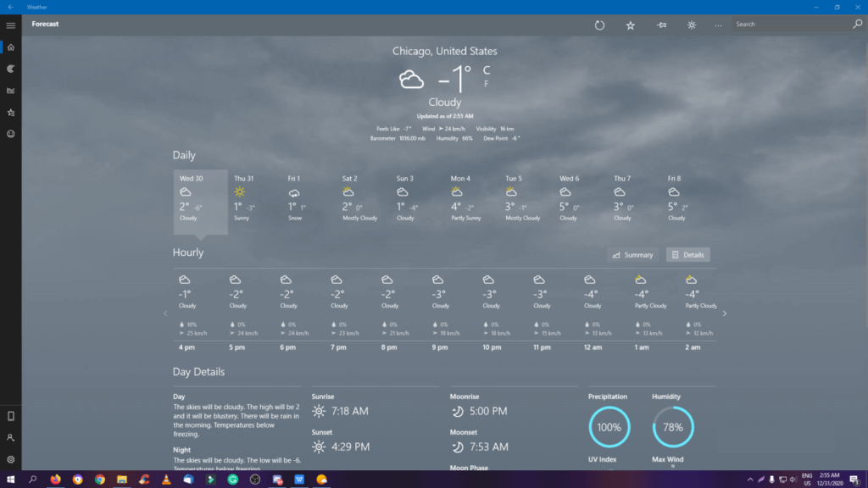Refresh the weather forecast
Viewport: 868px width, 488px height.
(x=599, y=25)
